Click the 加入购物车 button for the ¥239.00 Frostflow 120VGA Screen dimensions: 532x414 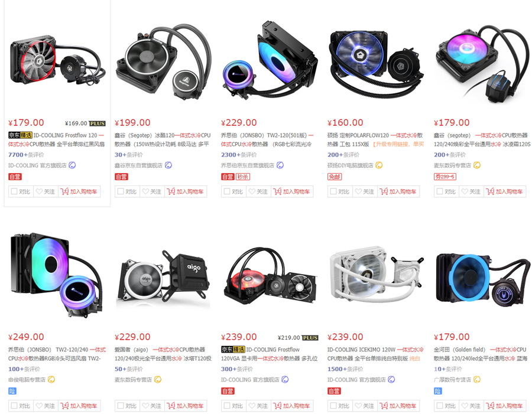coord(292,406)
